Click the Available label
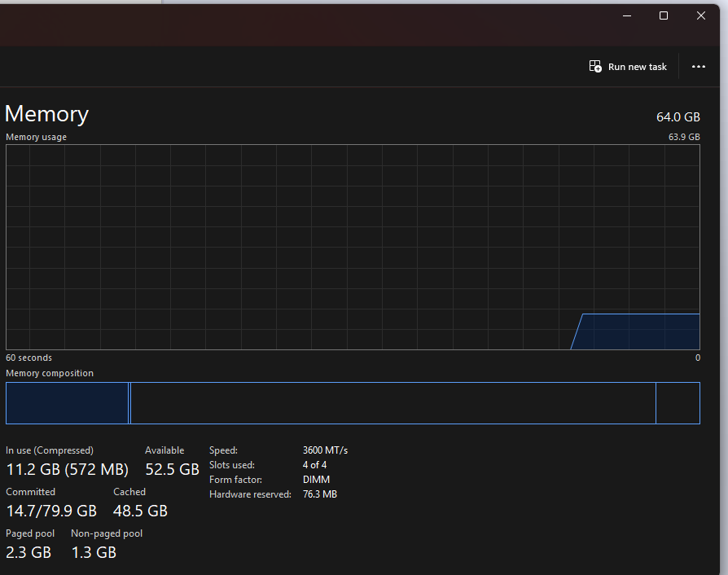Screen dimensions: 728x575 (x=164, y=450)
